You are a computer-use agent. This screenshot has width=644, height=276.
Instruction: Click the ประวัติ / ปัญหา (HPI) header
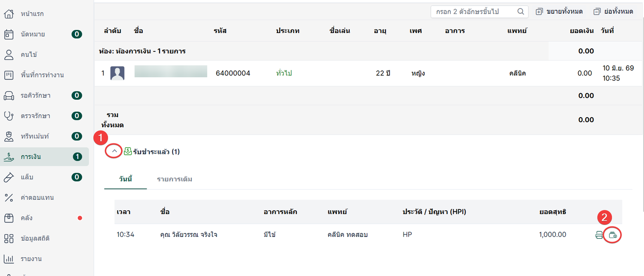[434, 212]
